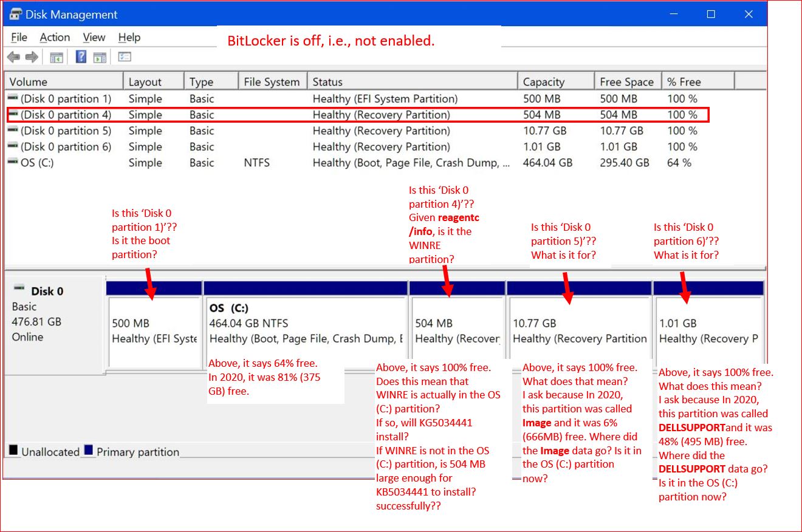Viewport: 802px width, 532px height.
Task: Open Help via the blue question mark icon
Action: click(81, 57)
